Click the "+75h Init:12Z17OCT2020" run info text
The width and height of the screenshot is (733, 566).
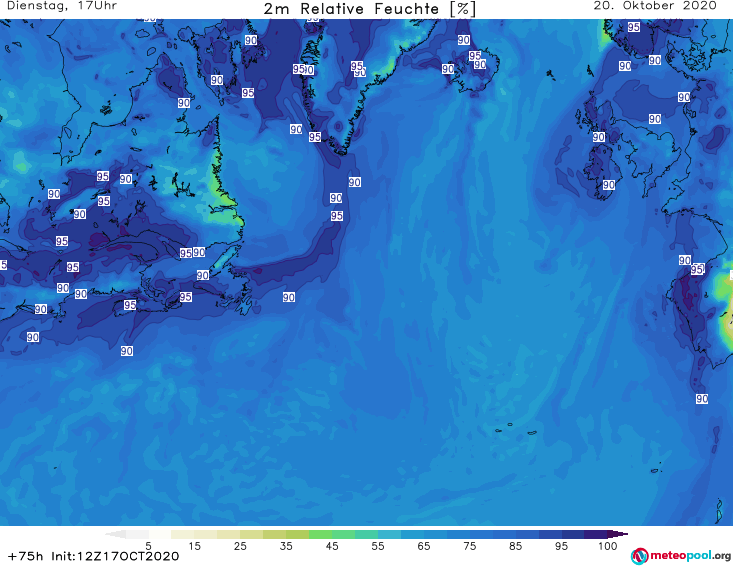93,556
